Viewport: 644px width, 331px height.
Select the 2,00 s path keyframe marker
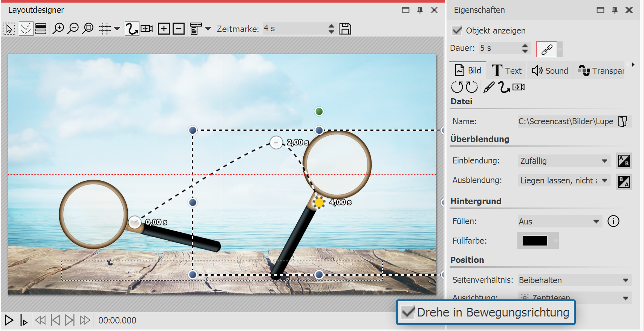[276, 143]
